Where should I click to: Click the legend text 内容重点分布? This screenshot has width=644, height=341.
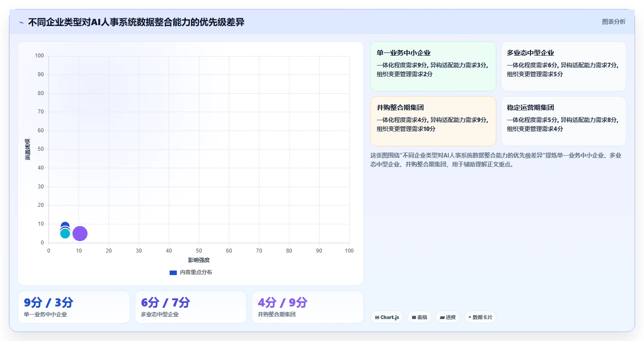(x=196, y=272)
